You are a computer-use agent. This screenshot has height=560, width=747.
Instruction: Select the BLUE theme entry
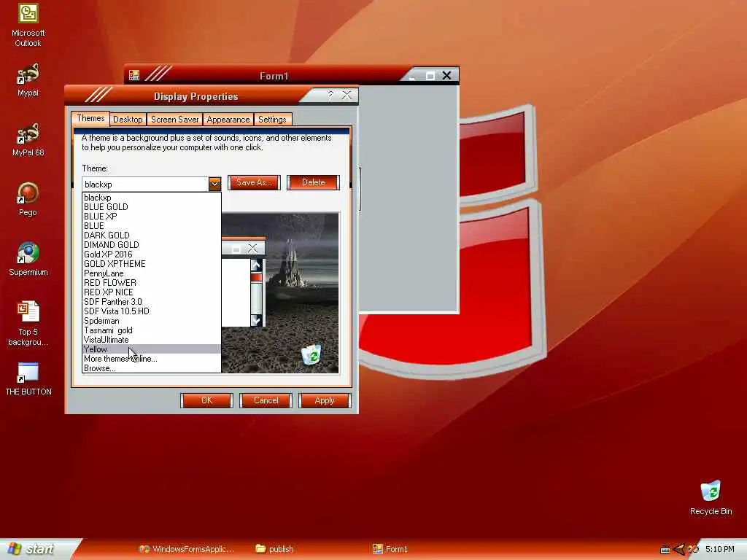[x=152, y=226]
